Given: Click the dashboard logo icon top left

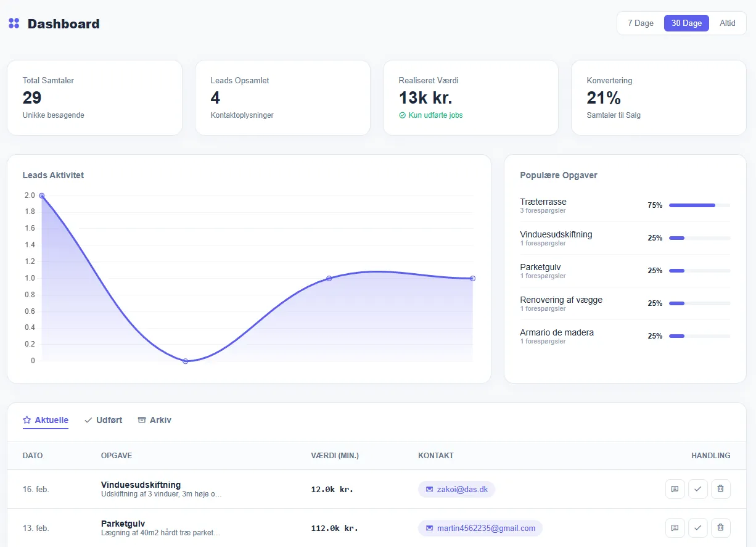Looking at the screenshot, I should 14,22.
